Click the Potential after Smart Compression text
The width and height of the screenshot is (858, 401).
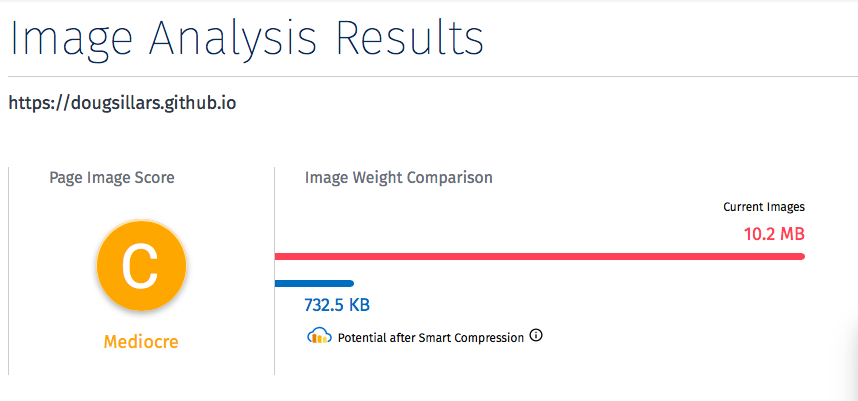431,337
